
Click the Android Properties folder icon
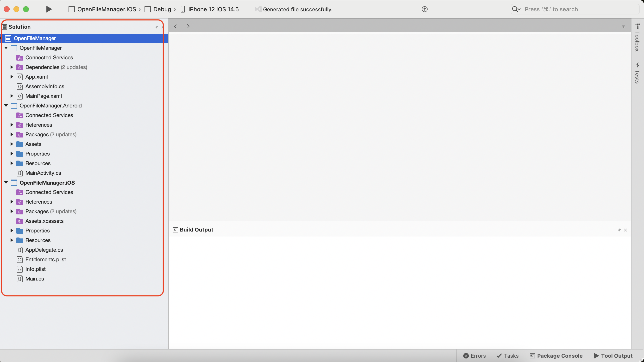tap(20, 154)
